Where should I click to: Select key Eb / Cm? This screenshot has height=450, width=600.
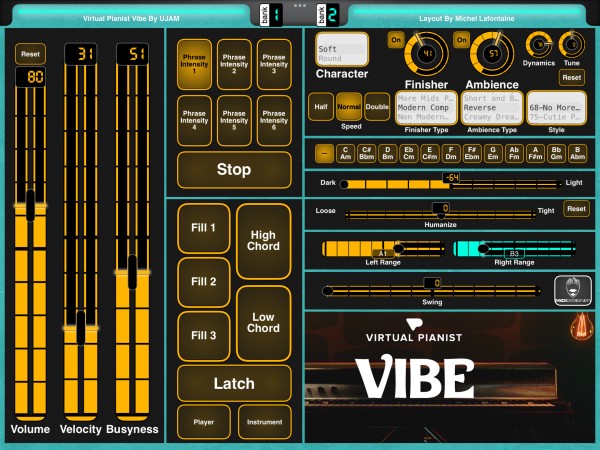tap(409, 153)
